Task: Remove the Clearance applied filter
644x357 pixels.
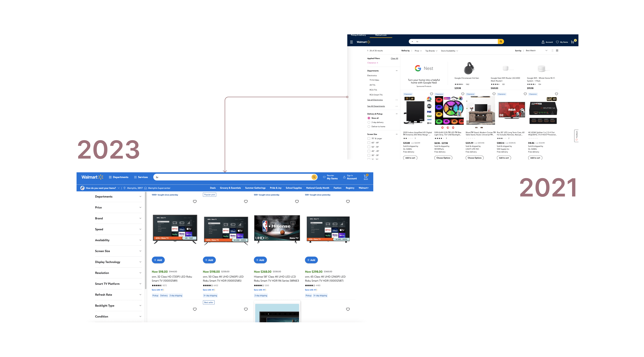Action: coord(377,63)
